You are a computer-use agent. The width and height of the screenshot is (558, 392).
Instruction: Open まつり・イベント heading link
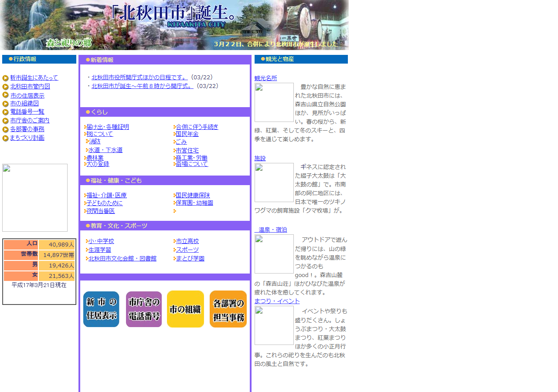click(x=277, y=301)
